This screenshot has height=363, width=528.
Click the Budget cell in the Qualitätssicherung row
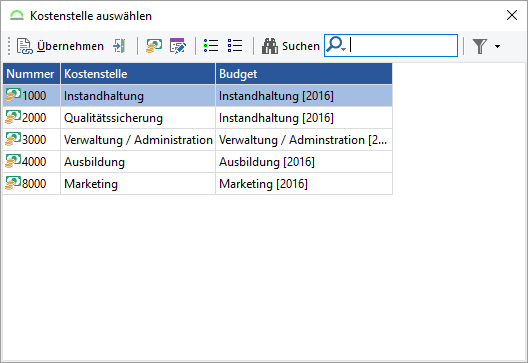(304, 118)
